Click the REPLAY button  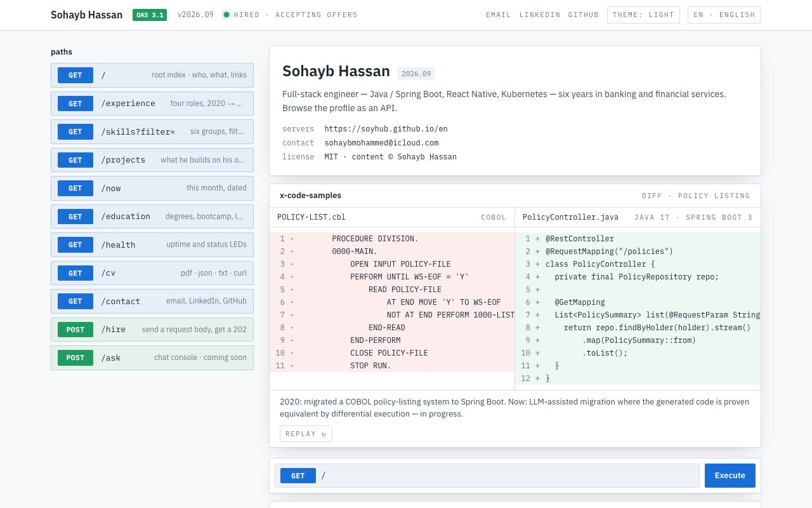[x=306, y=434]
